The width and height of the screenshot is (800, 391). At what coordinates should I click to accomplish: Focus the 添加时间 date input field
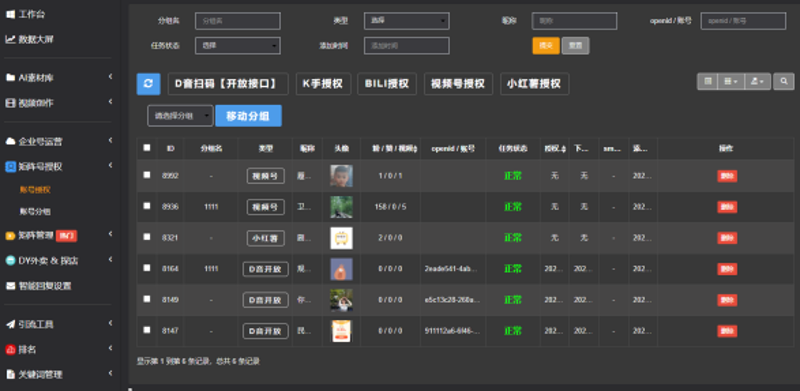407,45
